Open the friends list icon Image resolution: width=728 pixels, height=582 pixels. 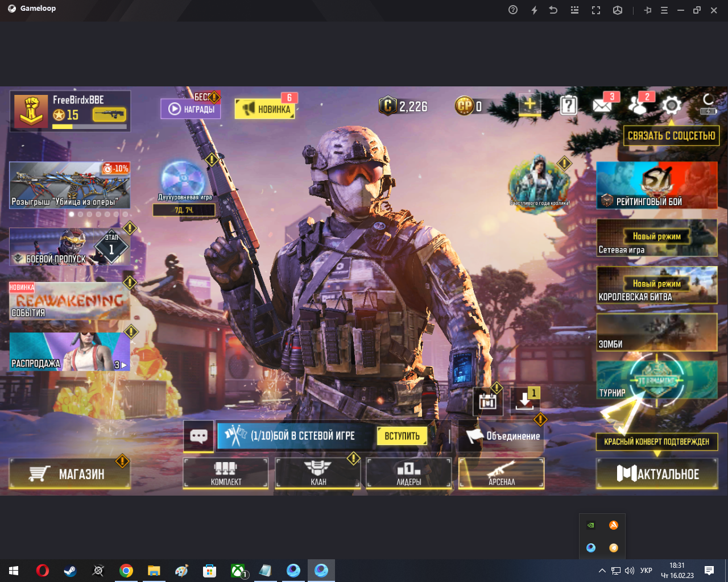tap(638, 105)
